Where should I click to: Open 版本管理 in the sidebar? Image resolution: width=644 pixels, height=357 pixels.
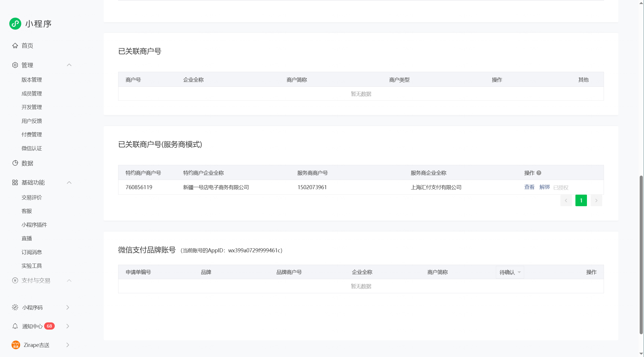32,80
